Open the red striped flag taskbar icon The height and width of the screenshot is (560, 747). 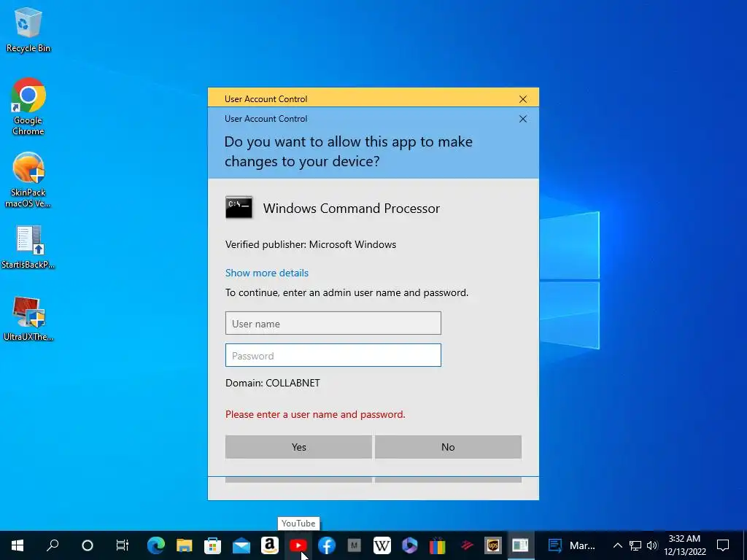click(x=467, y=545)
